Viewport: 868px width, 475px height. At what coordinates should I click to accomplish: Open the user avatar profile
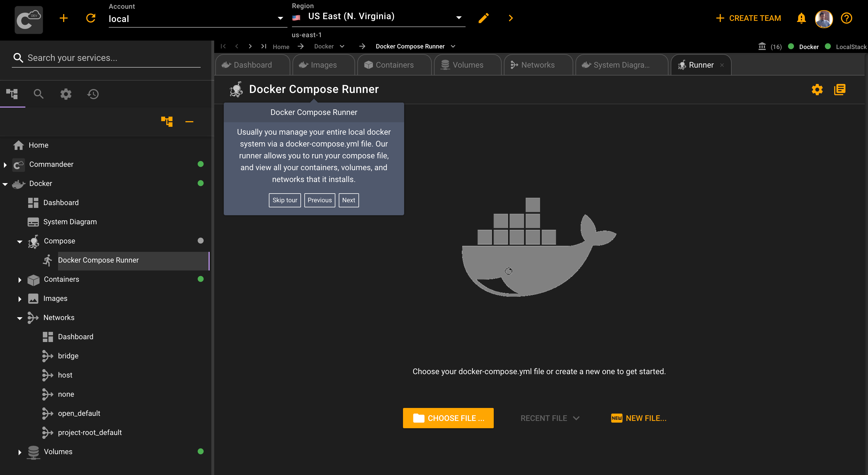point(824,19)
